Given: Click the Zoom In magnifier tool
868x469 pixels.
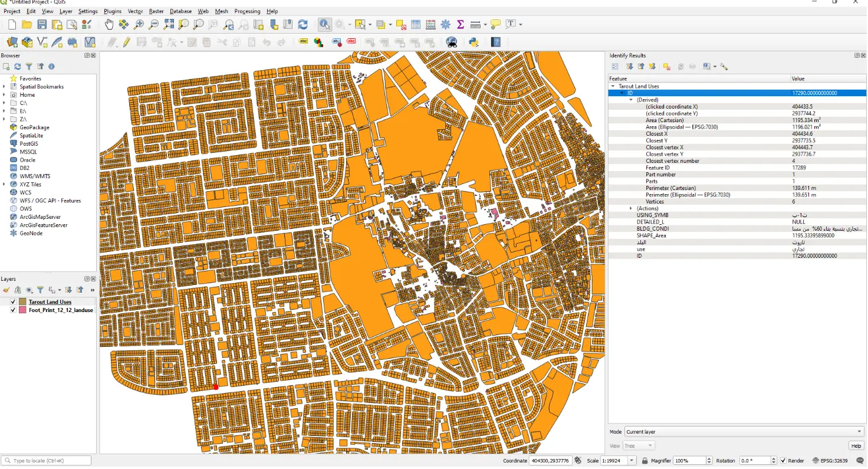Looking at the screenshot, I should pos(139,24).
